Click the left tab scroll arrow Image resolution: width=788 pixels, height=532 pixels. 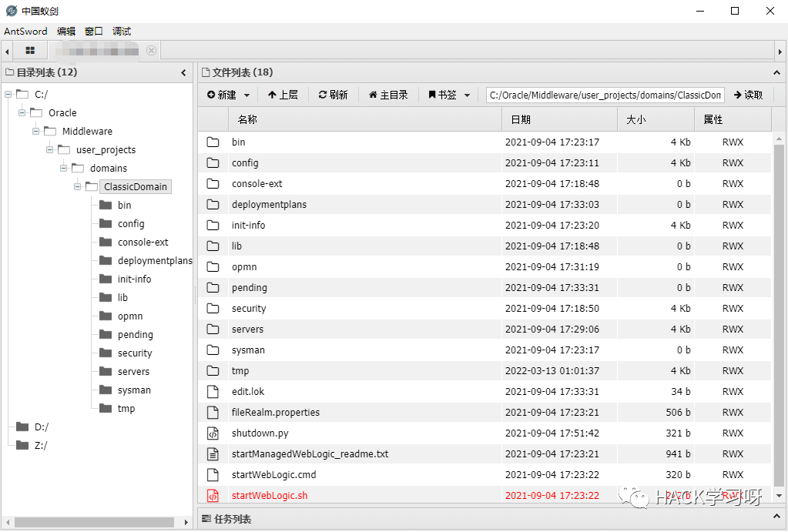coord(7,52)
